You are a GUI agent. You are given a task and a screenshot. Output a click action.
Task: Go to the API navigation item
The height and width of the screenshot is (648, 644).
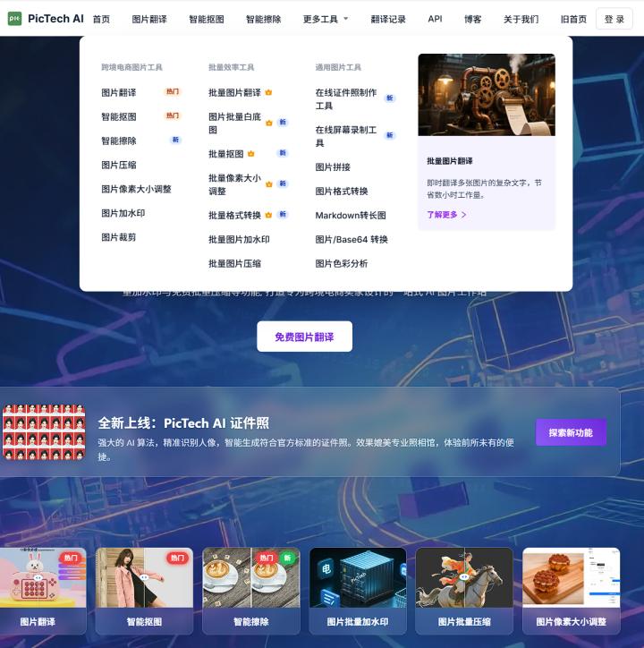435,19
